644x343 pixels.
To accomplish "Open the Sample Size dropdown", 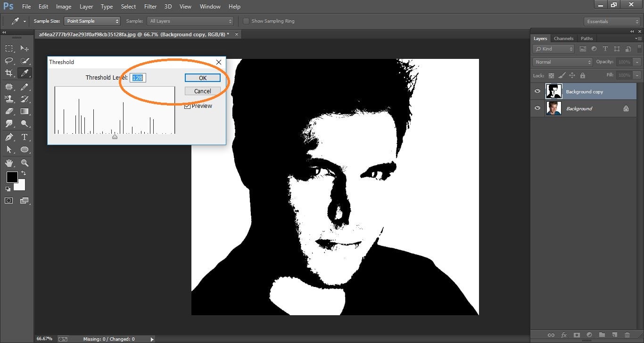I will [92, 21].
